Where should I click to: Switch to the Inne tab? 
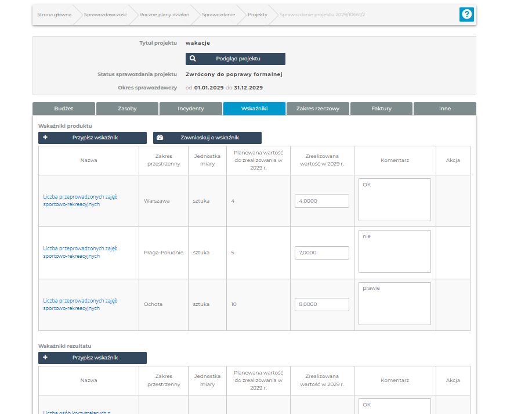click(x=445, y=109)
